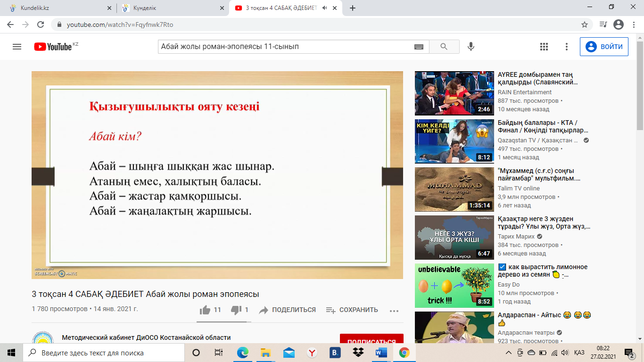Open the Байдың балалары video title
The image size is (644, 362).
point(543,126)
